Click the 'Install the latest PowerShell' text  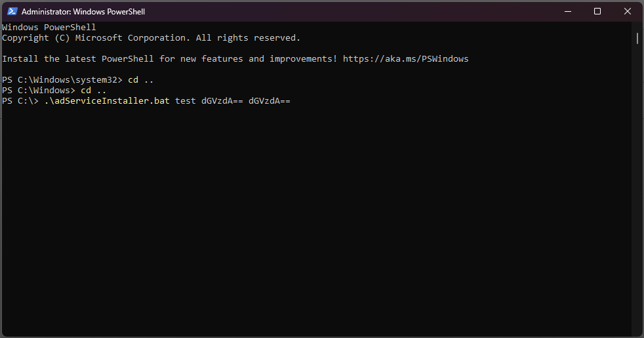(x=79, y=59)
